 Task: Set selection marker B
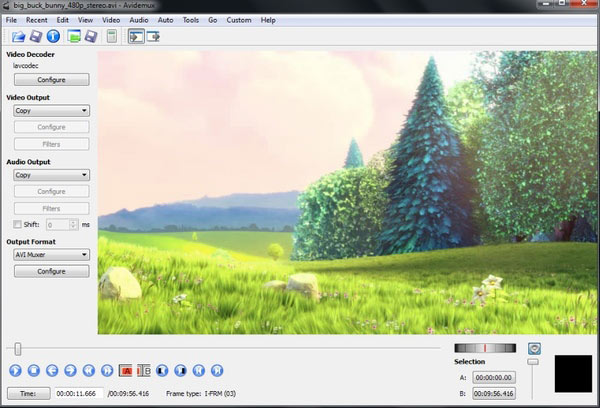(x=144, y=370)
